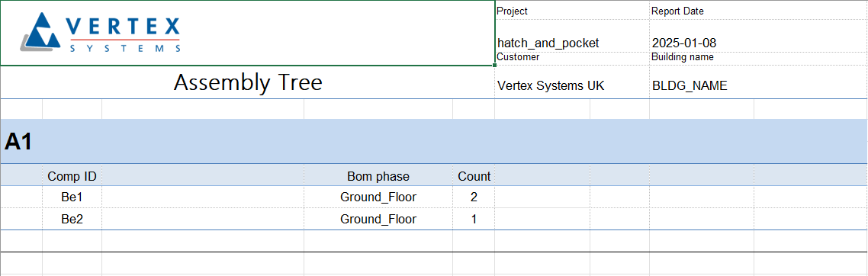Select Ground_Floor cell in Be2 row
The height and width of the screenshot is (276, 868).
(378, 219)
